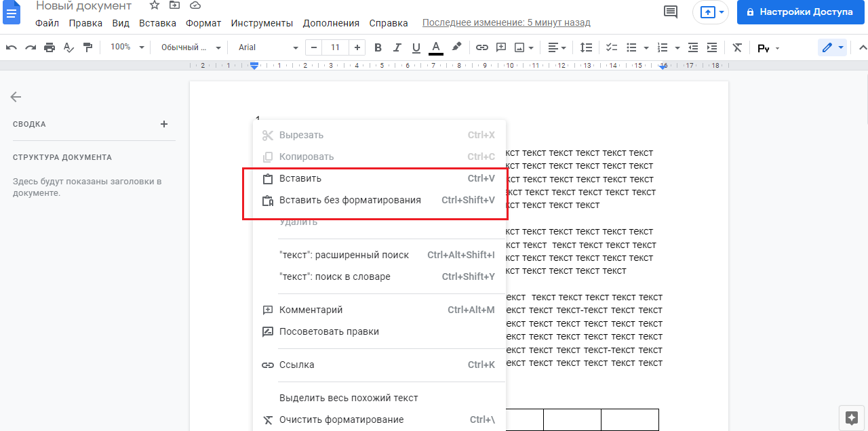Open the zoom 100% dropdown
Image resolution: width=868 pixels, height=431 pixels.
pyautogui.click(x=127, y=47)
